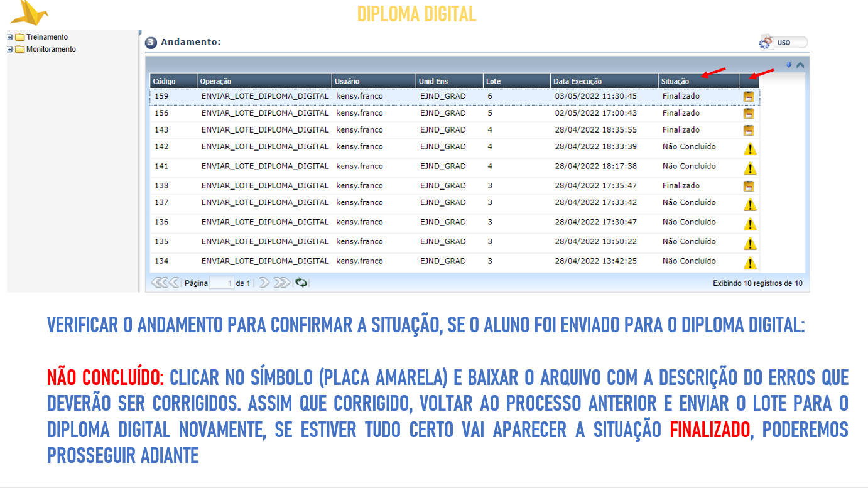Open warning icon for code 135
This screenshot has width=868, height=488.
coord(750,244)
